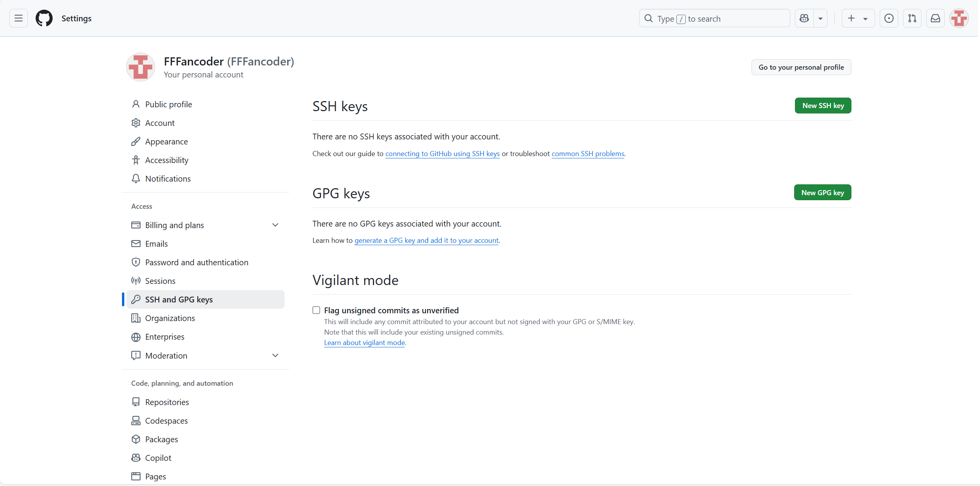Select Sessions in the sidebar
The image size is (980, 486).
click(x=160, y=281)
